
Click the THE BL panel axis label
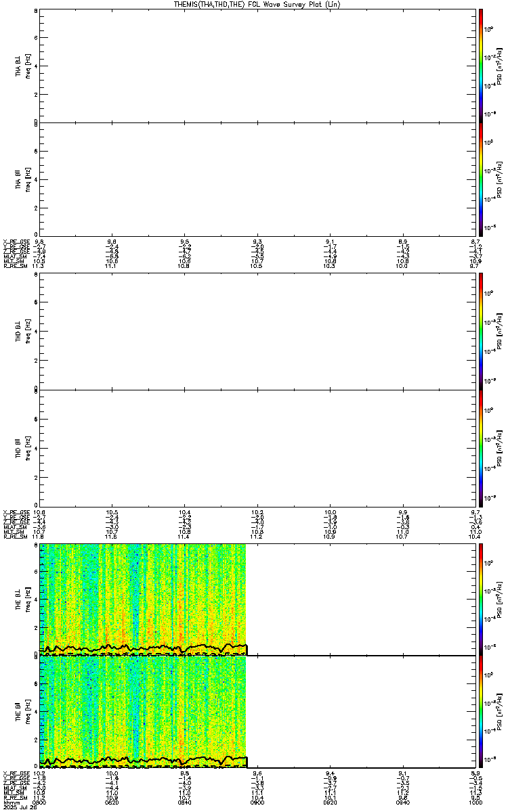[x=23, y=599]
